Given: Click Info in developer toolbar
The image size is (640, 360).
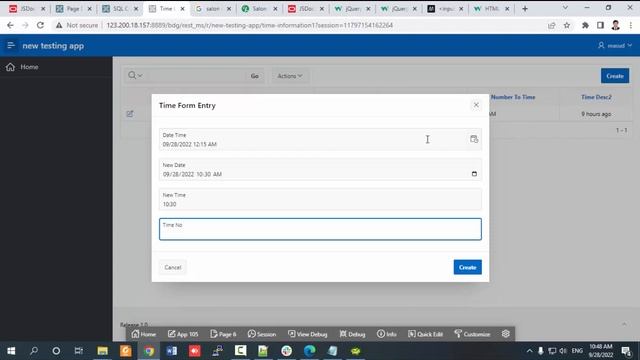Looking at the screenshot, I should click(387, 334).
